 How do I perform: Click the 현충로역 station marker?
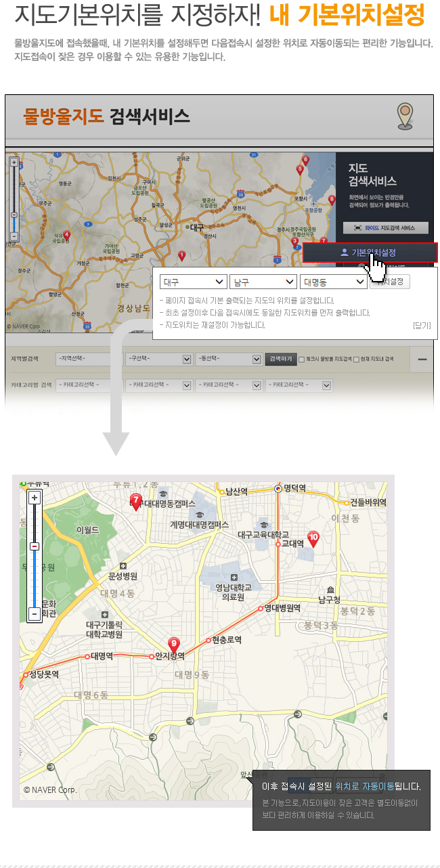(208, 640)
